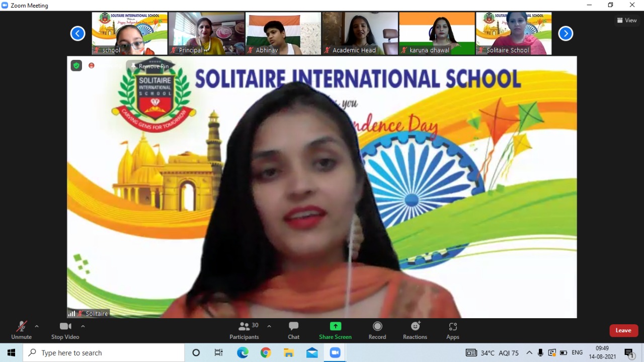The width and height of the screenshot is (644, 362).
Task: Launch Google Chrome from the taskbar
Action: 266,353
